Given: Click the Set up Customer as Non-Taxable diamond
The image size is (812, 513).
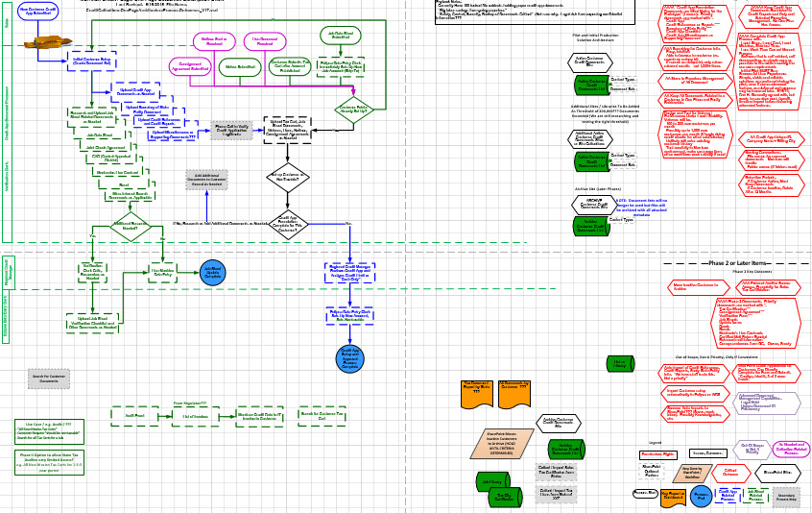Looking at the screenshot, I should 288,176.
